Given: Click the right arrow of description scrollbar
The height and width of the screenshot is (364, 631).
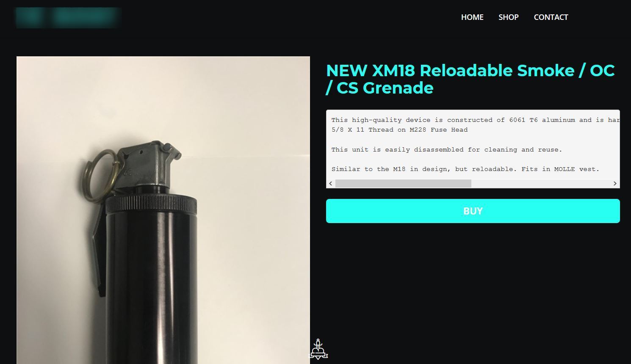Looking at the screenshot, I should coord(615,183).
